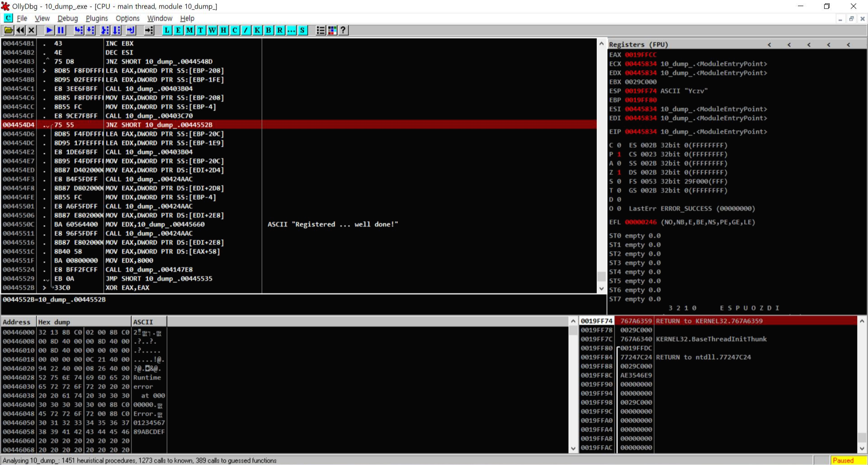Click the dump pane scroll up arrow
868x465 pixels.
[x=574, y=321]
